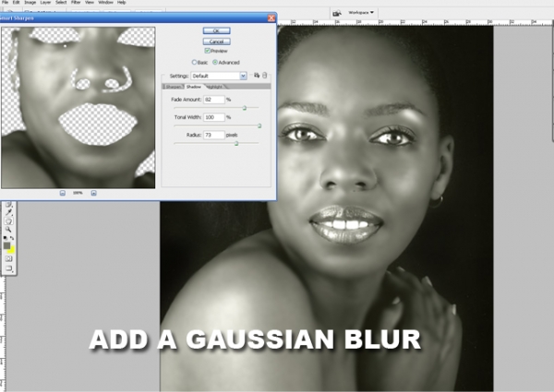Click Cancel in Smart Sharpen dialog
The width and height of the screenshot is (554, 392).
coord(217,42)
